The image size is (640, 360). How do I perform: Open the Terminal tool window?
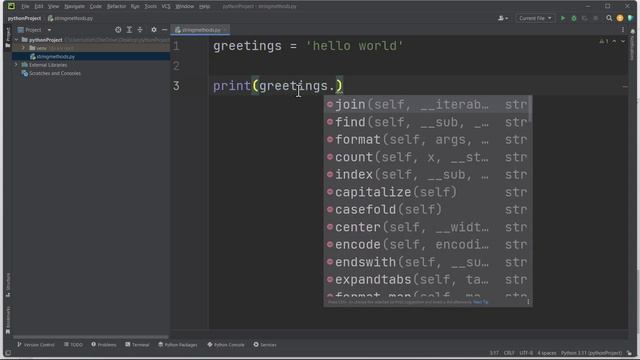pos(137,345)
